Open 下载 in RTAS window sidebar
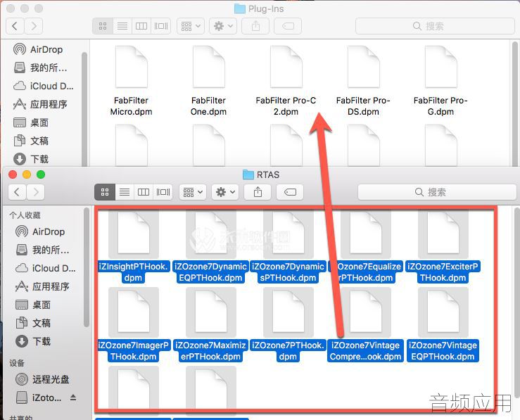The height and width of the screenshot is (420, 520). tap(33, 341)
